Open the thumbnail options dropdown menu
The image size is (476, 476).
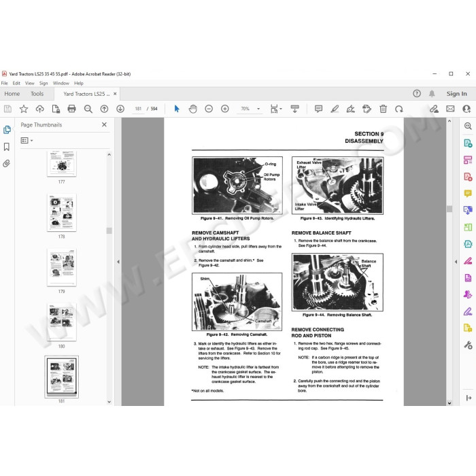tap(27, 141)
